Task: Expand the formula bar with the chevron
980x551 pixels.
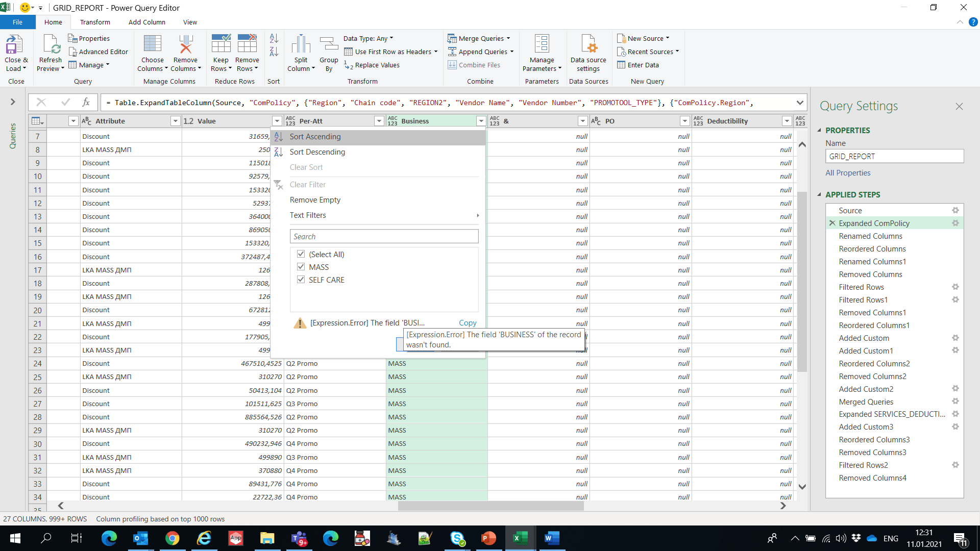Action: click(x=799, y=103)
